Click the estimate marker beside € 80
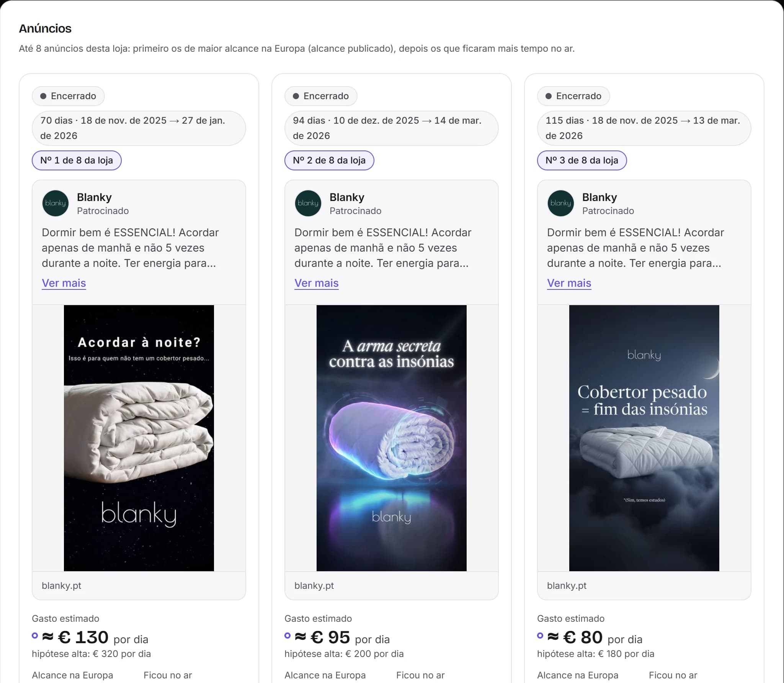The width and height of the screenshot is (784, 683). (540, 636)
